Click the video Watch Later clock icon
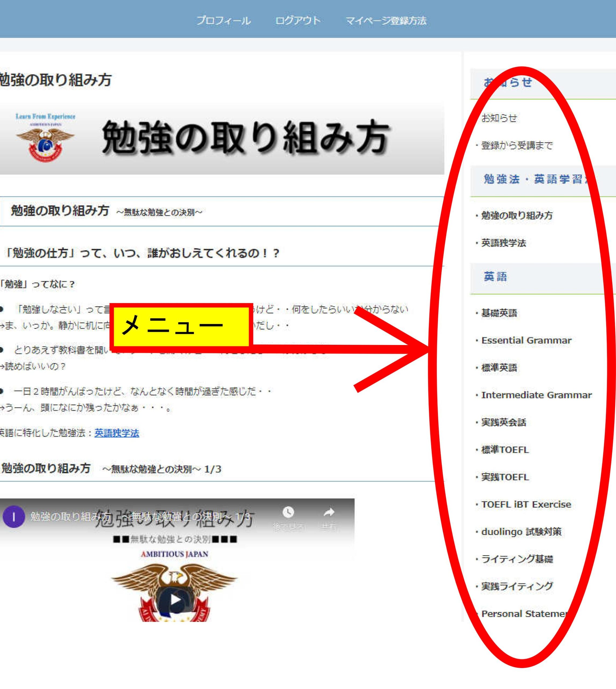The height and width of the screenshot is (689, 616). coord(288,512)
